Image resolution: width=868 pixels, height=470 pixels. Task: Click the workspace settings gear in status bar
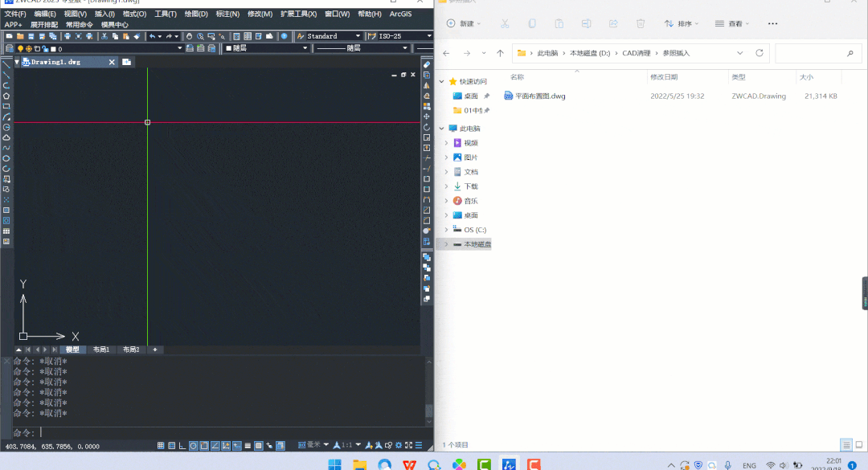[x=399, y=445]
